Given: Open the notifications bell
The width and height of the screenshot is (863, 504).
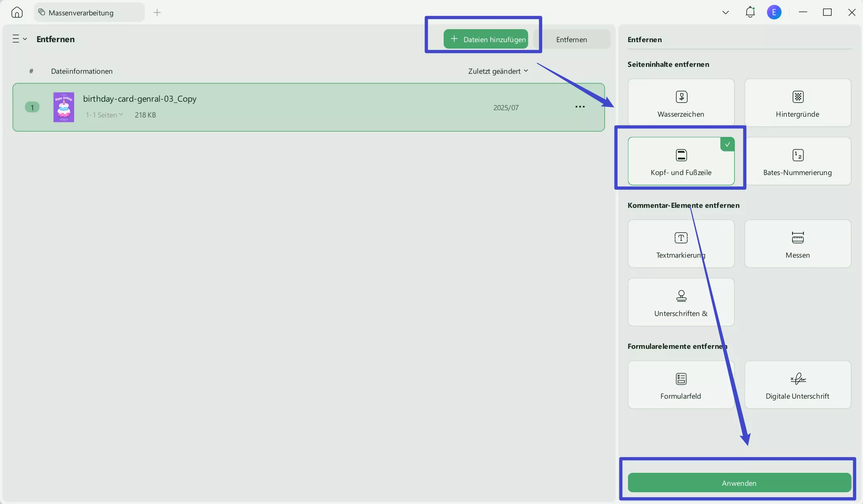Looking at the screenshot, I should point(750,12).
